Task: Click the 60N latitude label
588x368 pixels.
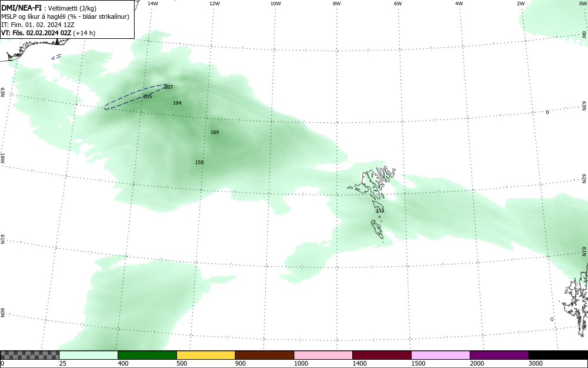Action: [2, 313]
